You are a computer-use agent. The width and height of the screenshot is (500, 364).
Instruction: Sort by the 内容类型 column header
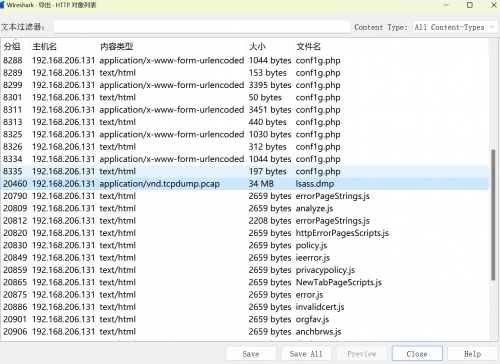(172, 46)
